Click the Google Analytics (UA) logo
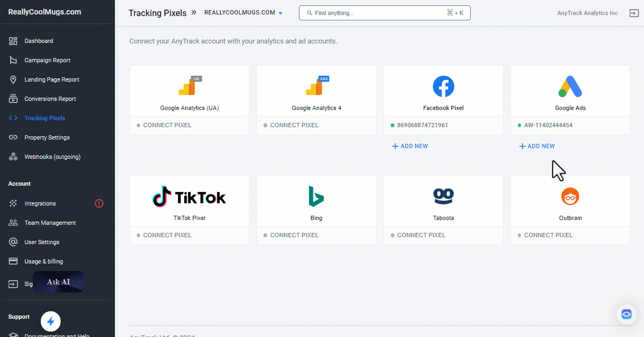The image size is (644, 337). [190, 86]
